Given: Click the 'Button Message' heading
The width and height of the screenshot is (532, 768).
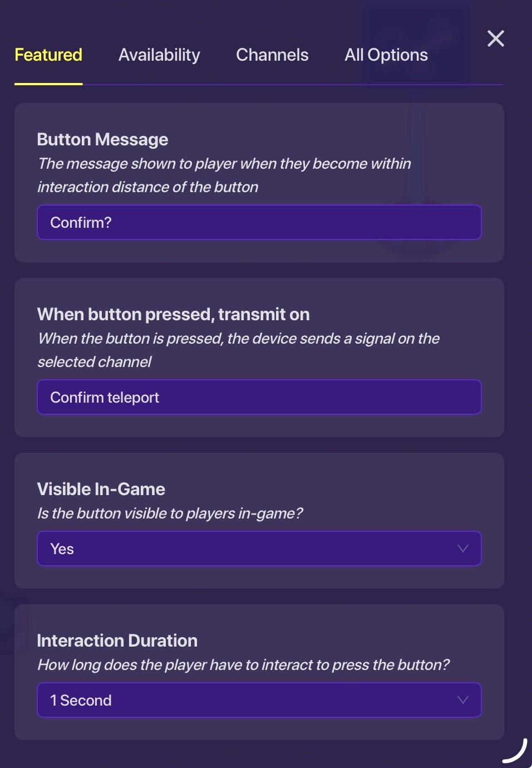Looking at the screenshot, I should tap(102, 139).
